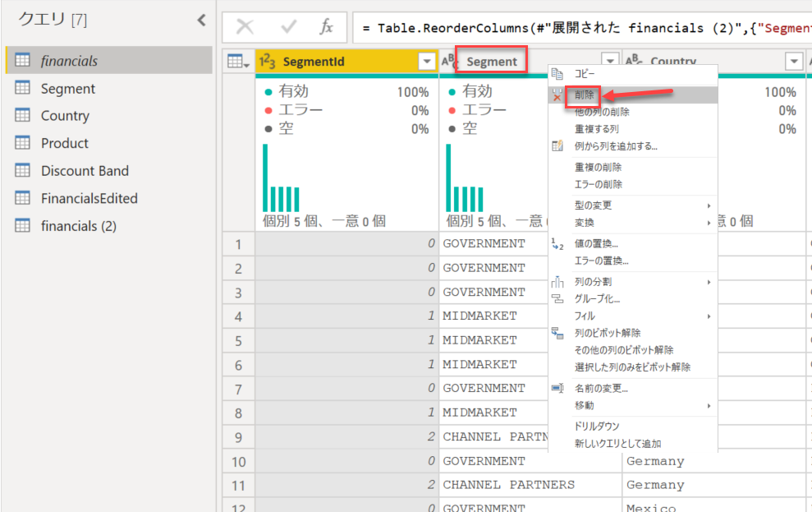This screenshot has width=812, height=512.
Task: Select row number 9 header
Action: (x=239, y=437)
